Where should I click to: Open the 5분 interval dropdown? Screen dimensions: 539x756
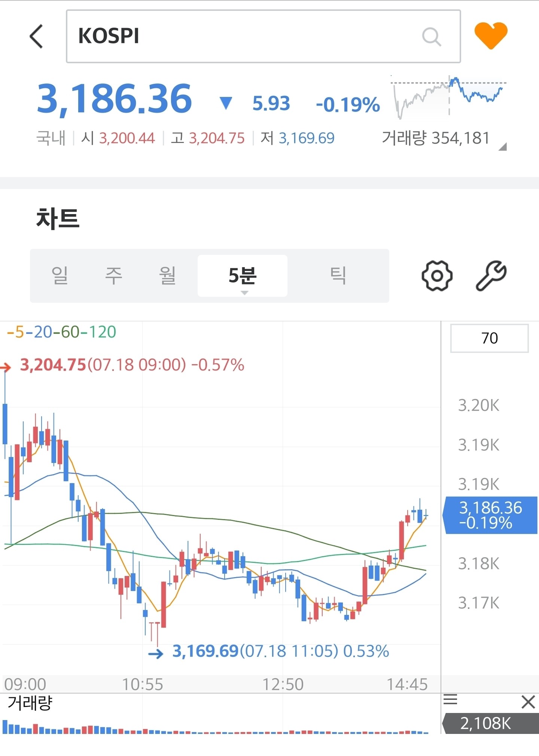(243, 277)
